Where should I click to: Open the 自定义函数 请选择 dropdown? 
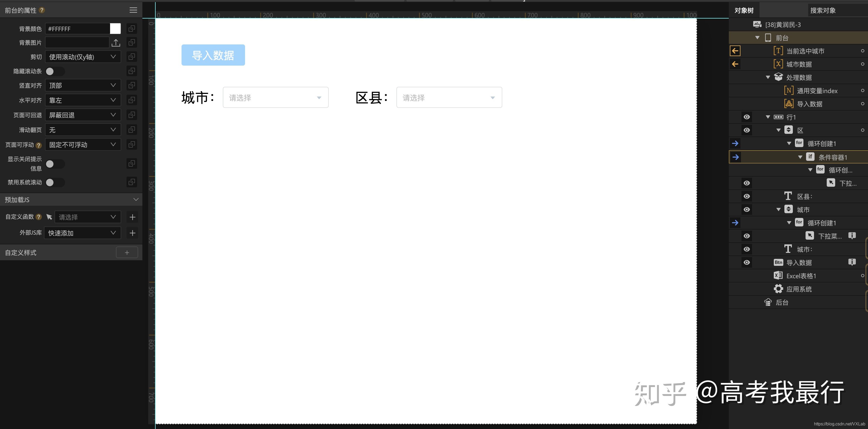coord(88,217)
